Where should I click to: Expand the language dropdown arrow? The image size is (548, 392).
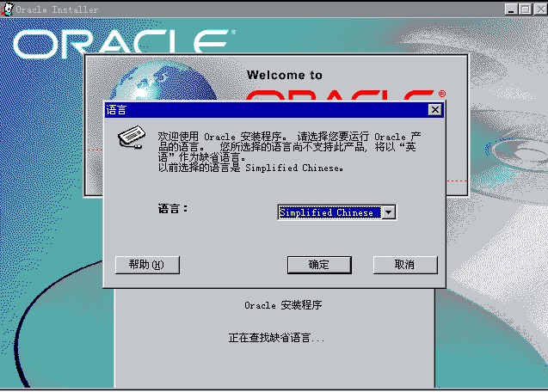(x=389, y=212)
